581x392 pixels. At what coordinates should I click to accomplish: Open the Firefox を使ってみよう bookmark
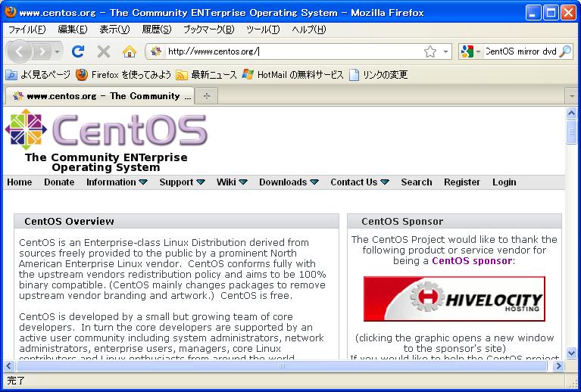click(123, 75)
